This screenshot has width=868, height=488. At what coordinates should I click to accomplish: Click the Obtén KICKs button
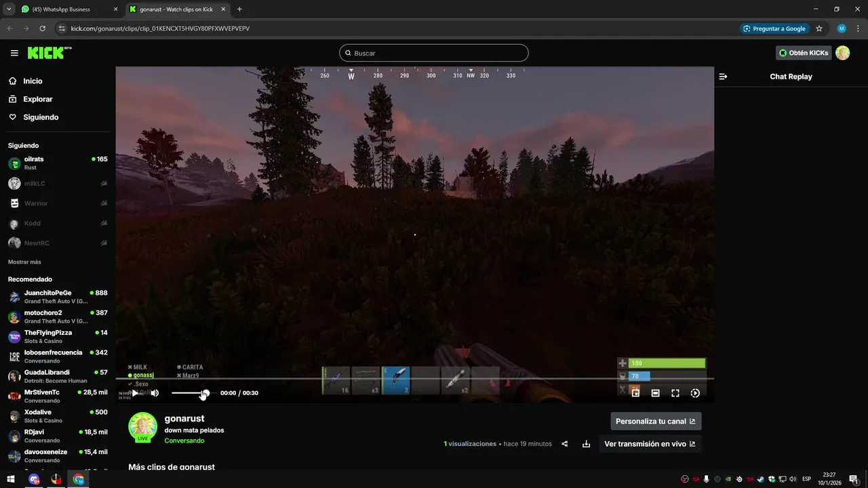click(804, 53)
